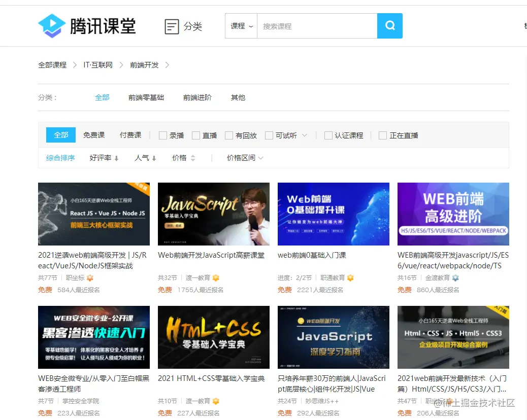Image resolution: width=527 pixels, height=420 pixels.
Task: Toggle the 录播 checkbox
Action: tap(162, 135)
